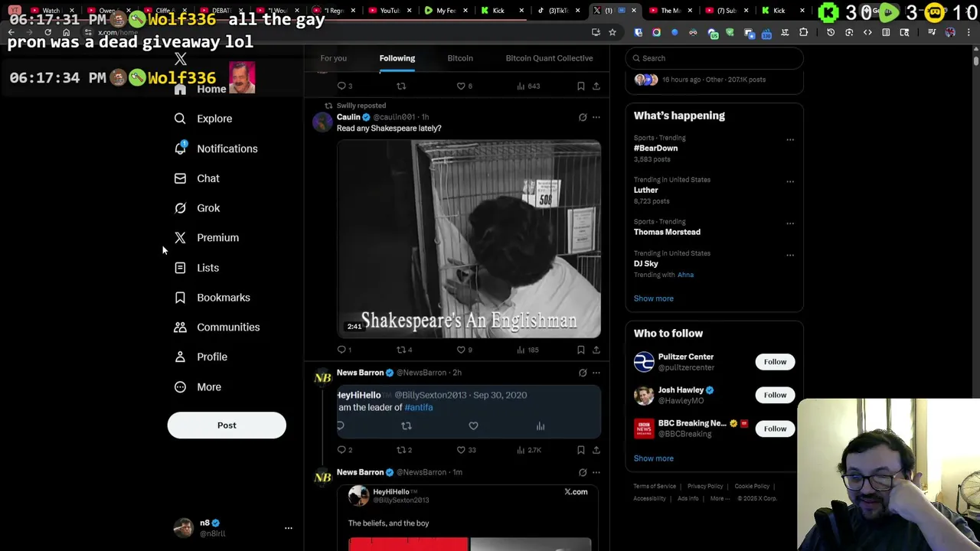Image resolution: width=980 pixels, height=551 pixels.
Task: Open the Grok icon on Caulin's post
Action: [583, 117]
